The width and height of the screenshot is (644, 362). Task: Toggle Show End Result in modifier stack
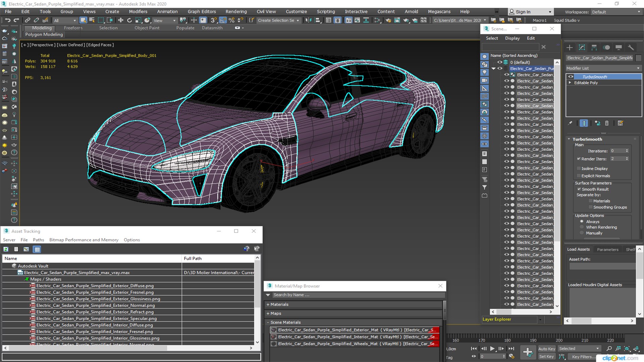coord(584,123)
